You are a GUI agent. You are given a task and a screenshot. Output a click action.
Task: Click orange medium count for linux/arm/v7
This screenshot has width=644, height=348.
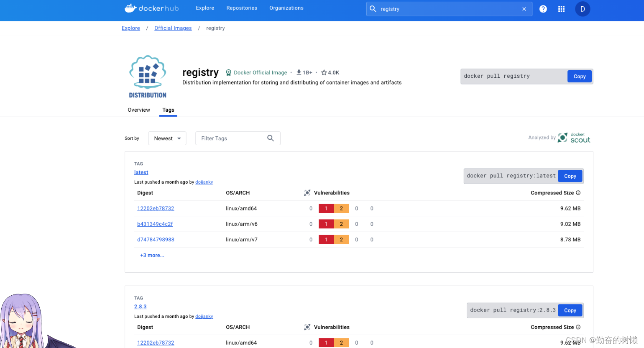341,240
